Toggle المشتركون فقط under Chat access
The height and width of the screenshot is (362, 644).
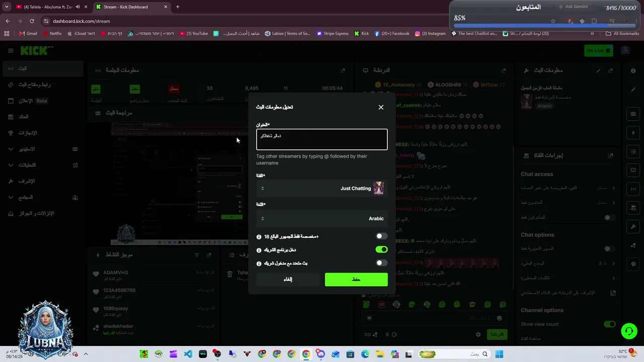click(x=609, y=218)
